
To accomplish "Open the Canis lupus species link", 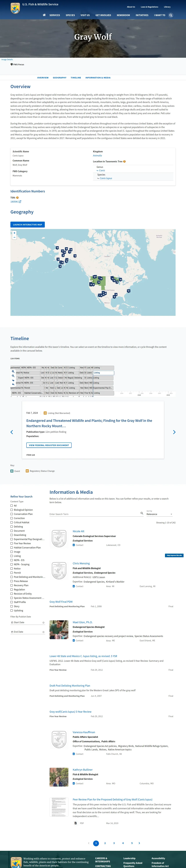I will coord(106,178).
